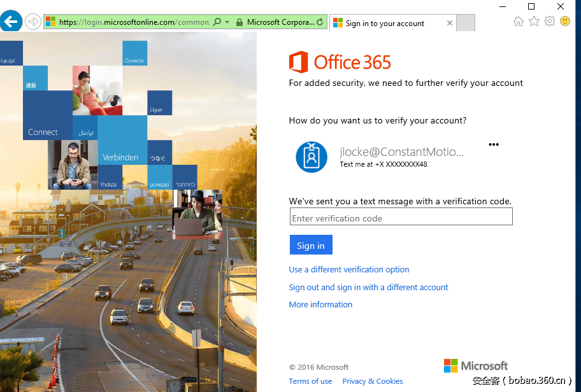Click the photo of bearded man with phone
This screenshot has width=581, height=392.
coord(73,165)
